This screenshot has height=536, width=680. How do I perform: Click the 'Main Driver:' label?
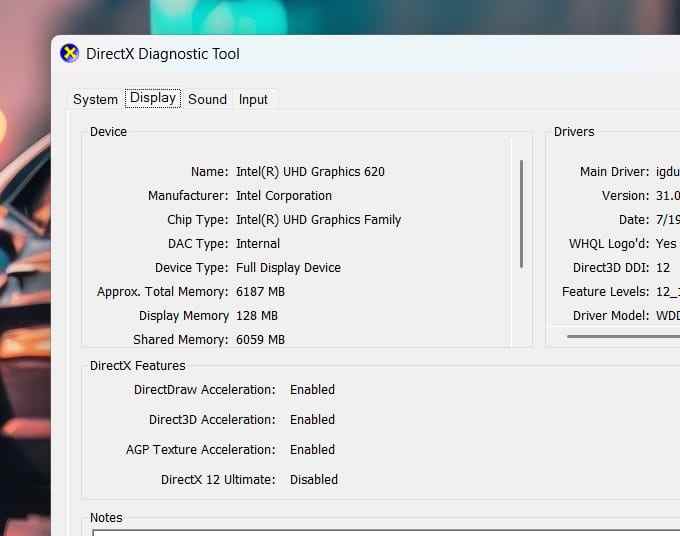pos(615,172)
